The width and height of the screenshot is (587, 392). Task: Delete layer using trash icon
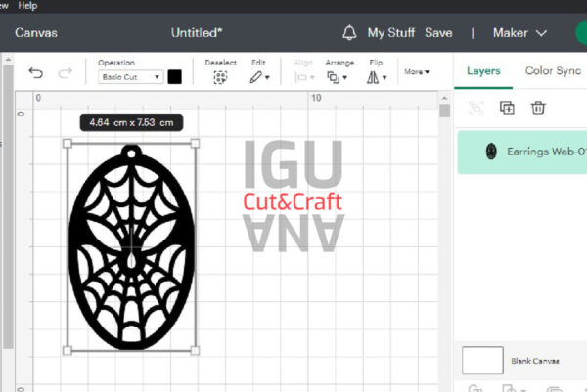[537, 109]
